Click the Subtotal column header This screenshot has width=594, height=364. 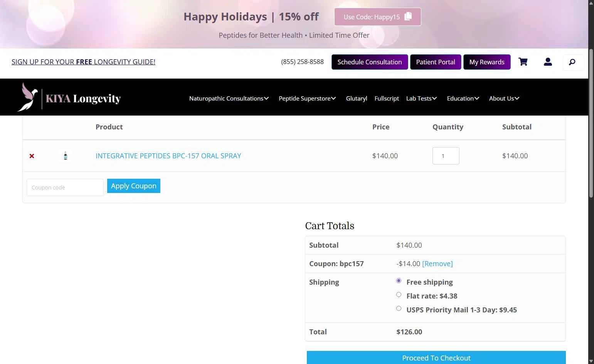pyautogui.click(x=517, y=127)
